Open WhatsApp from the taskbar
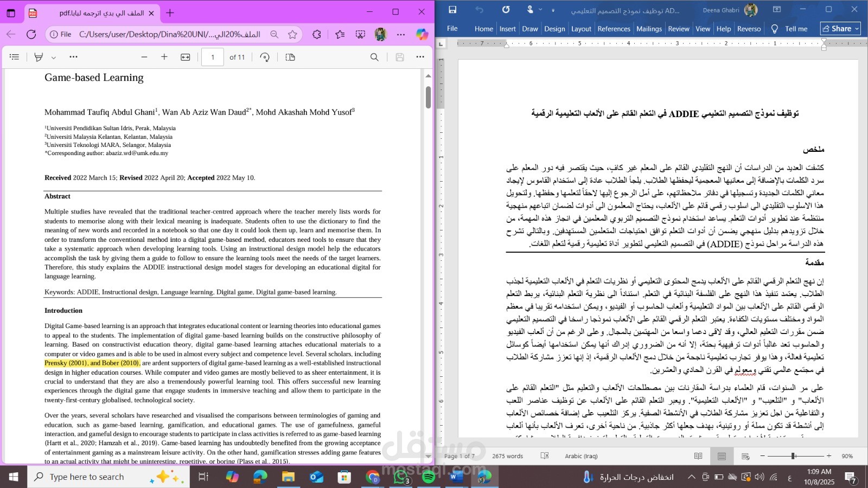Screen dimensions: 868x488 tap(401, 477)
